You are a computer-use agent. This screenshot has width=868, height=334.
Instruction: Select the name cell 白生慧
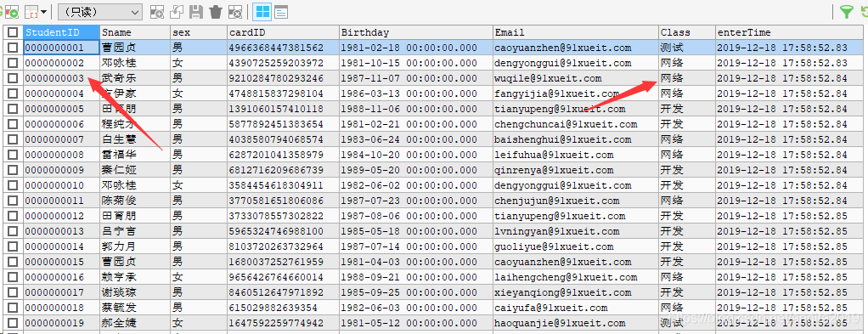pyautogui.click(x=135, y=139)
